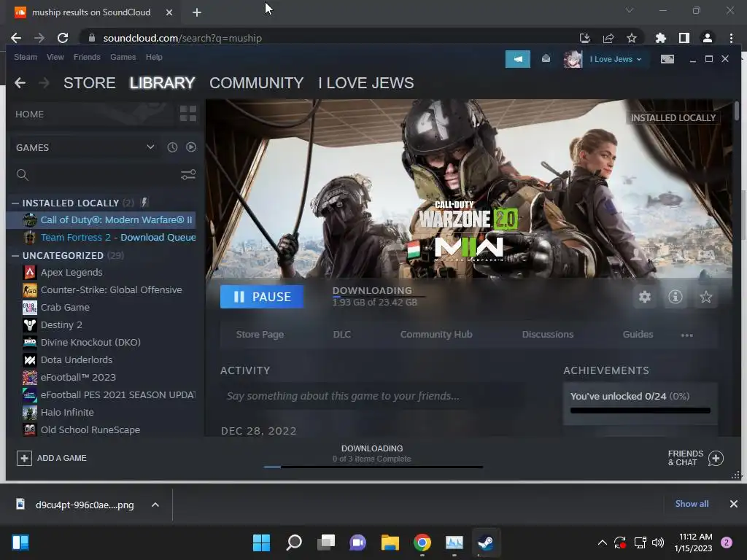The height and width of the screenshot is (560, 747).
Task: Show game information icon
Action: coord(675,297)
